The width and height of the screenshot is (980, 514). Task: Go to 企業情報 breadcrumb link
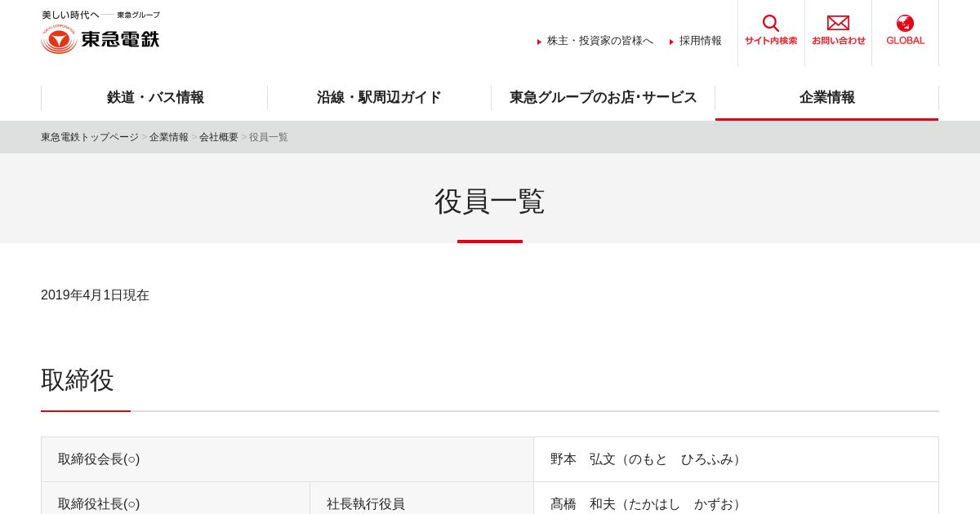[x=169, y=137]
